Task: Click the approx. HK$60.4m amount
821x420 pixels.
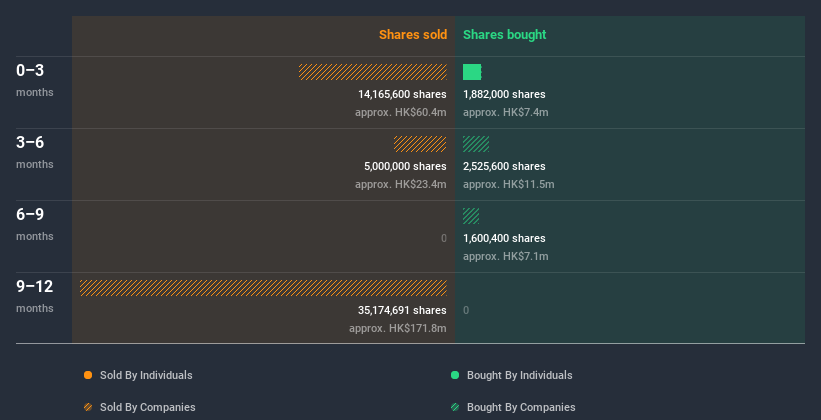Action: coord(401,112)
